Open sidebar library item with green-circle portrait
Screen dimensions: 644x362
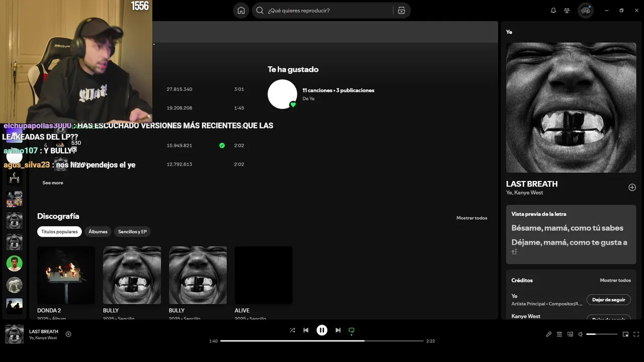pyautogui.click(x=14, y=263)
